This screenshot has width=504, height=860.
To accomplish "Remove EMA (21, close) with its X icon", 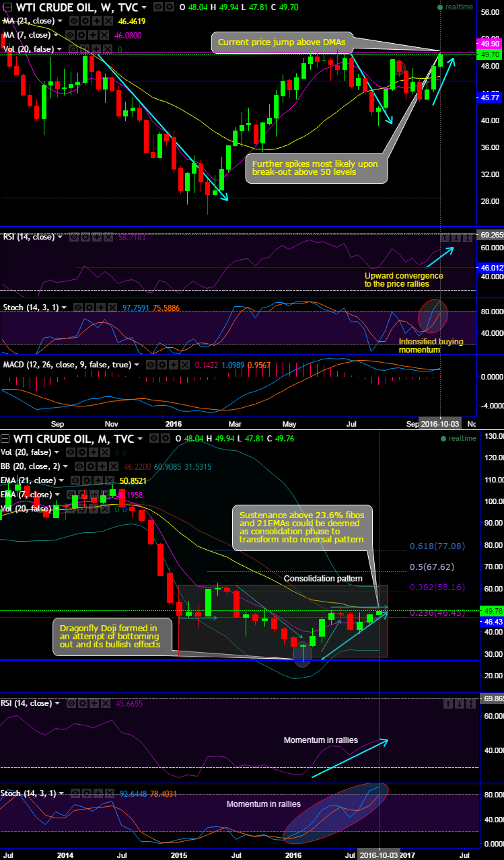I will (x=108, y=481).
